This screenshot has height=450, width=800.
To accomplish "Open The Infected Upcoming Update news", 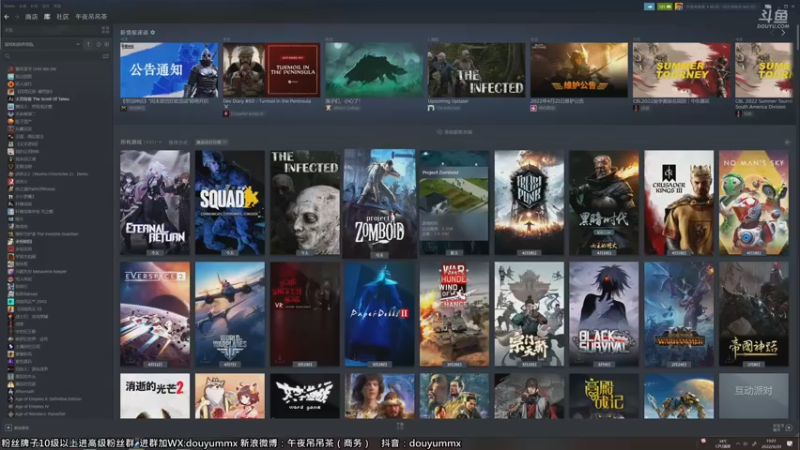I will coord(476,70).
